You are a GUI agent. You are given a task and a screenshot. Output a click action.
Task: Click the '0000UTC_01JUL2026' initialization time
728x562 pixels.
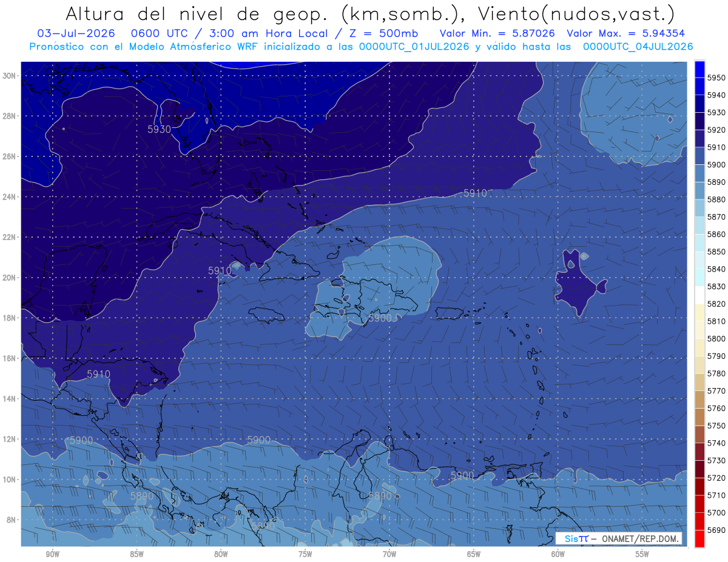[414, 47]
